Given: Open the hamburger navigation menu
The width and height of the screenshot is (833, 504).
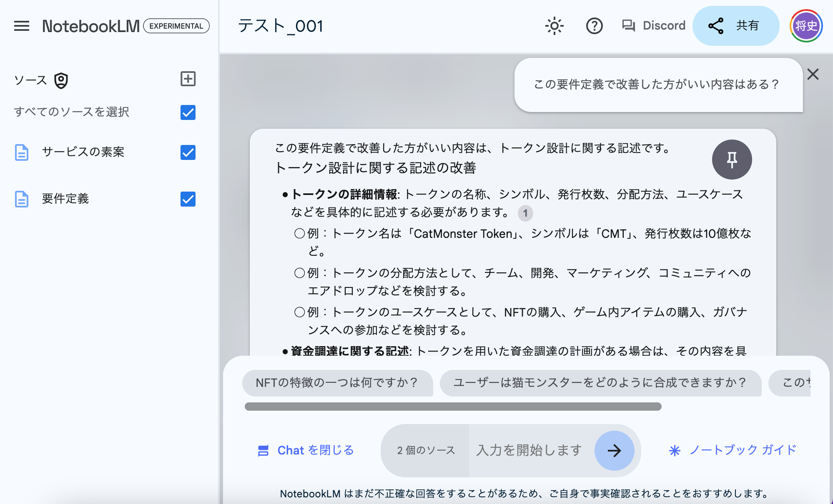Looking at the screenshot, I should click(x=22, y=26).
